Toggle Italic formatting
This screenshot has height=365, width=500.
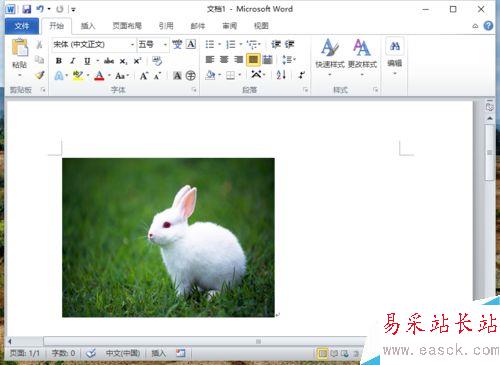72,61
